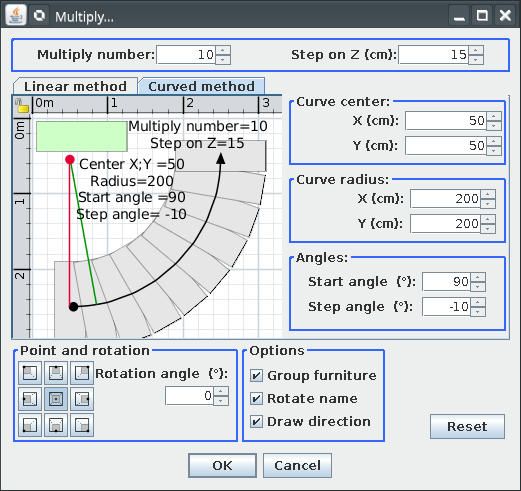521x491 pixels.
Task: Uncheck the Group furniture option
Action: coord(256,376)
